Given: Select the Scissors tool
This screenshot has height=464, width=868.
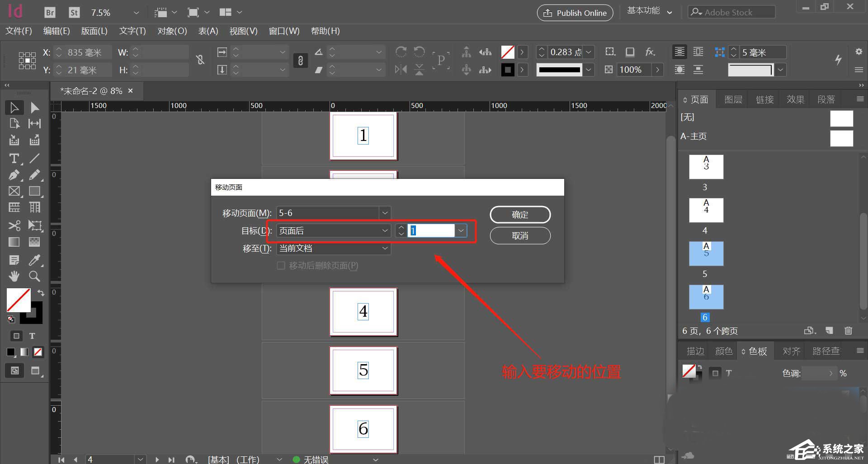Looking at the screenshot, I should pos(14,225).
